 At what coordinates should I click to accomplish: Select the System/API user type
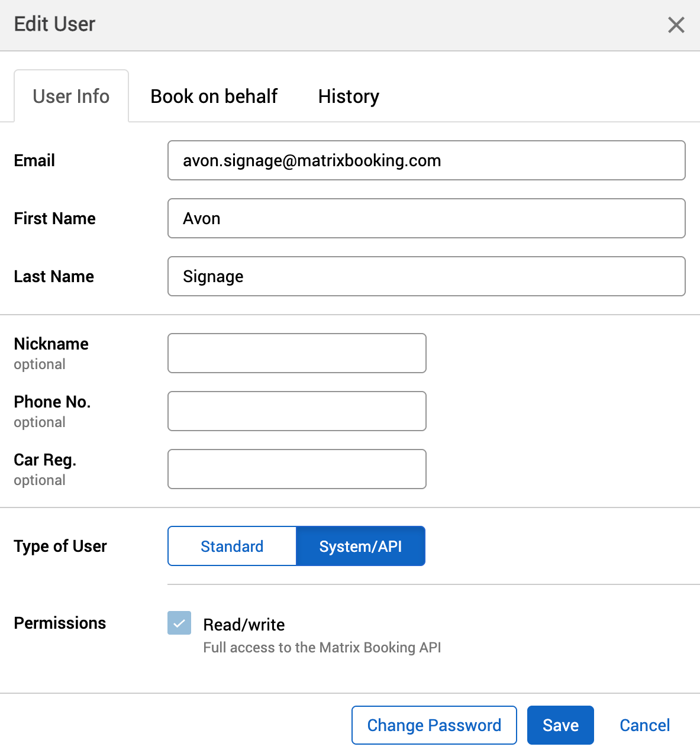tap(360, 546)
